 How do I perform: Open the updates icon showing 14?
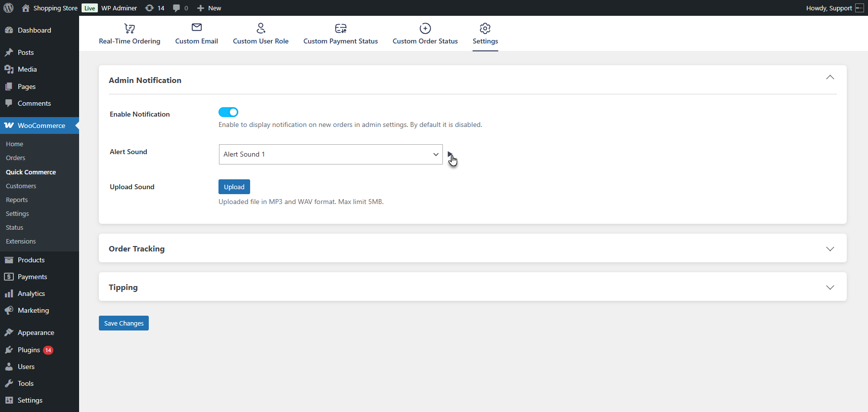click(x=154, y=8)
